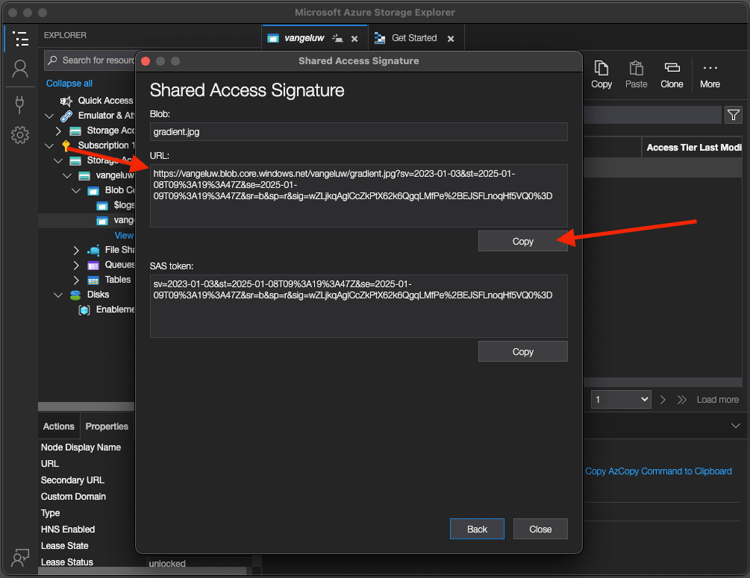Screen dimensions: 750x578
Task: Open the Account Management person icon
Action: [x=20, y=69]
